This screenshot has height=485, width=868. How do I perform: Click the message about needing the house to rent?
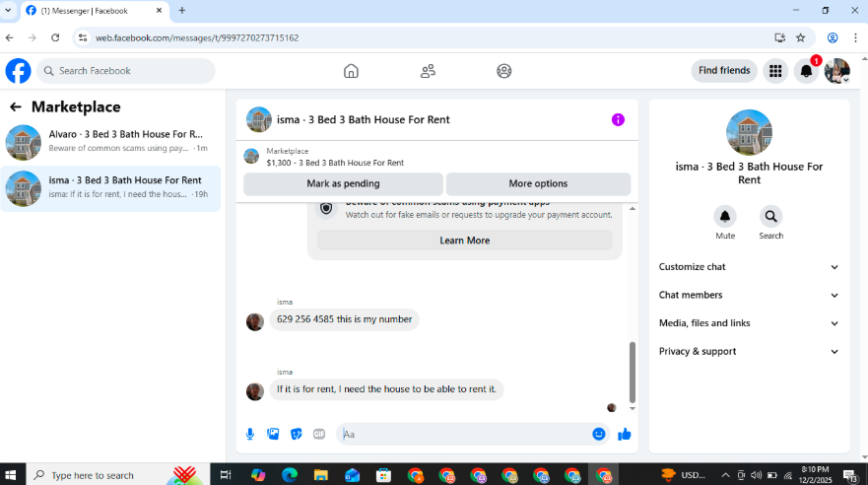point(386,389)
